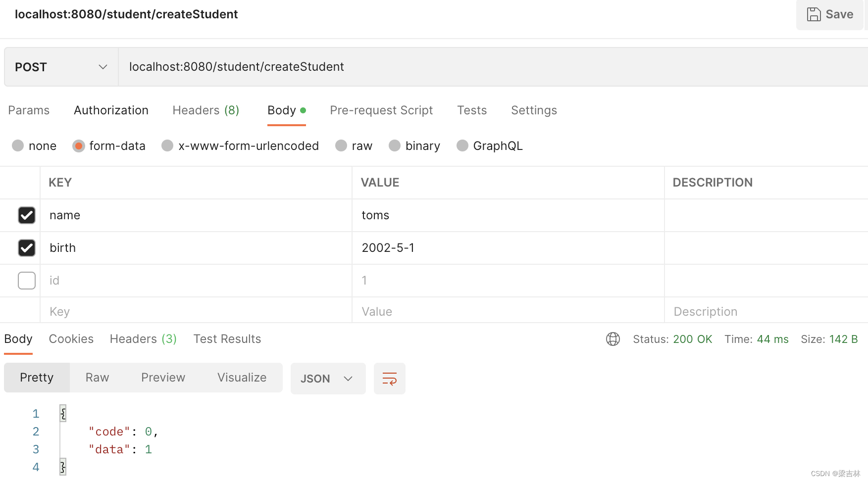Viewport: 868px width, 482px height.
Task: Click the Size 142 B text
Action: coord(829,339)
